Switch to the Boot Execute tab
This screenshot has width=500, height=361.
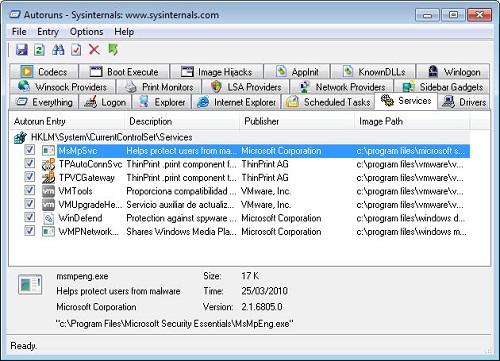pos(124,72)
